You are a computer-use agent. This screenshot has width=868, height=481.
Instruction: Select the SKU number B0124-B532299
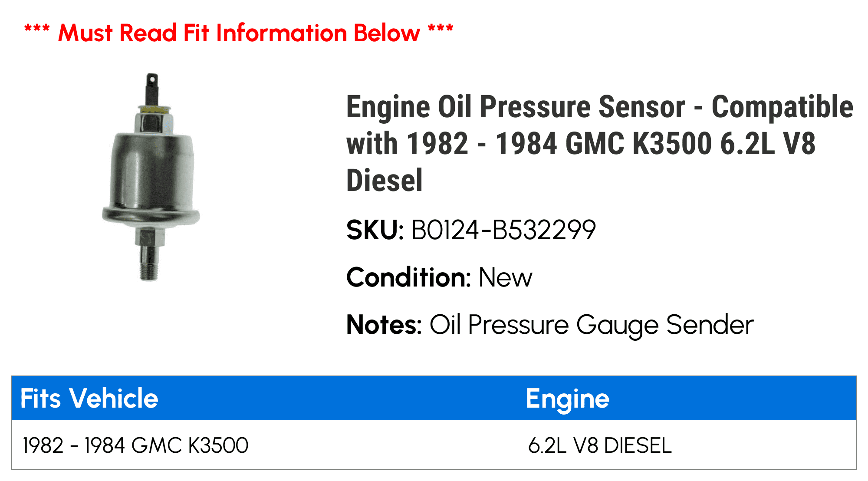click(x=503, y=230)
